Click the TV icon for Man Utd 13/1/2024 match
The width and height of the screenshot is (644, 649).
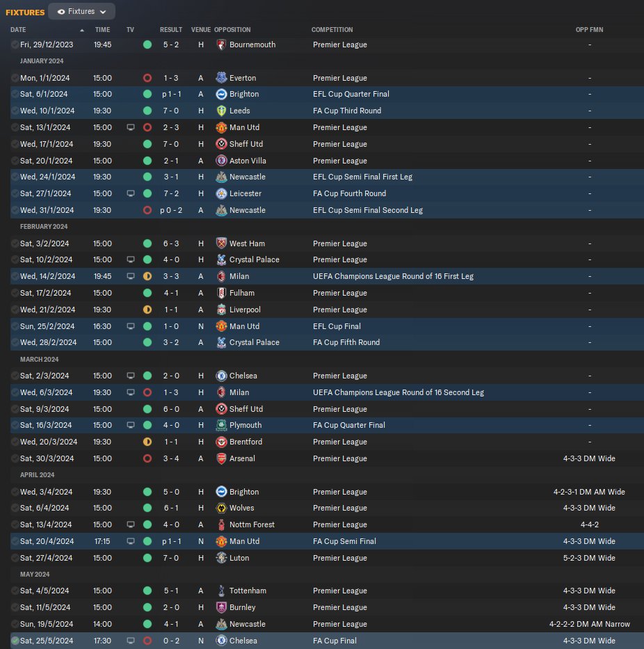coord(130,127)
